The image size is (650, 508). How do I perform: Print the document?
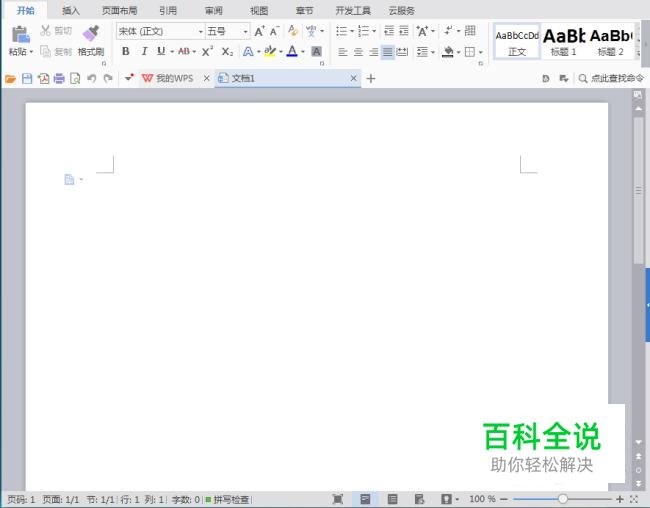(59, 78)
